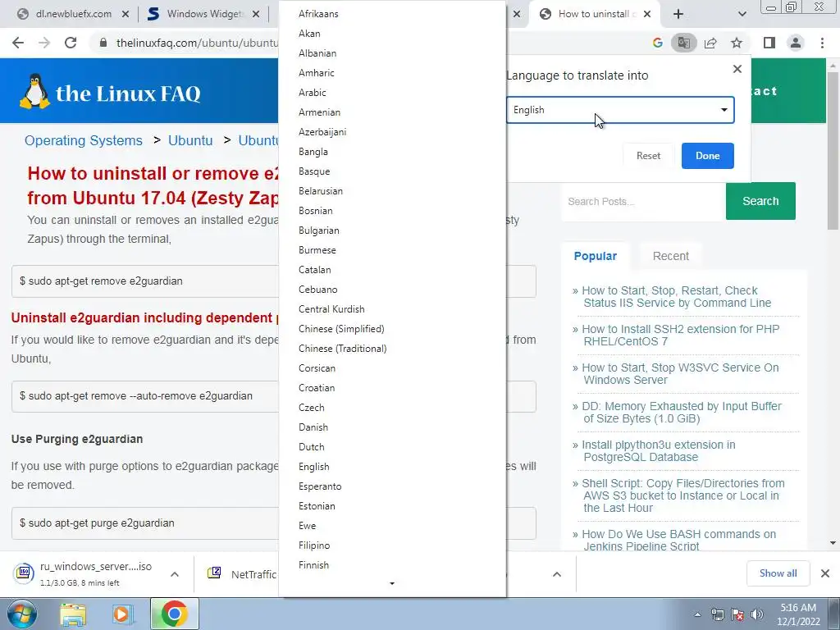Expand the second download item chevron
The image size is (840, 630).
pos(557,574)
